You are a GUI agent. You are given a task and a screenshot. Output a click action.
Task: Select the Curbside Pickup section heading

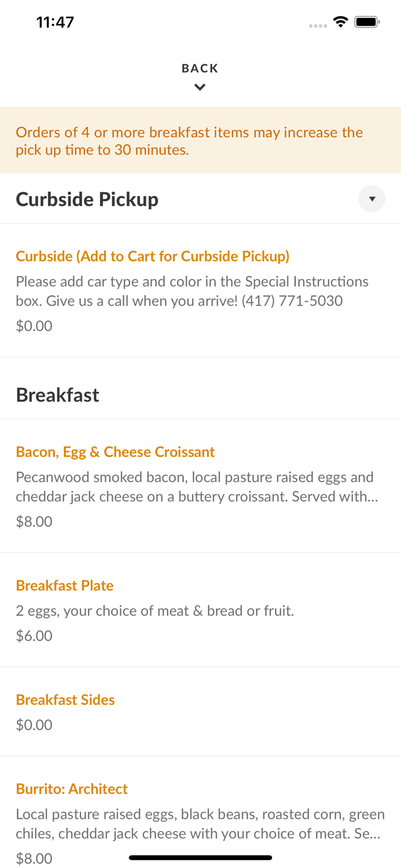coord(87,199)
